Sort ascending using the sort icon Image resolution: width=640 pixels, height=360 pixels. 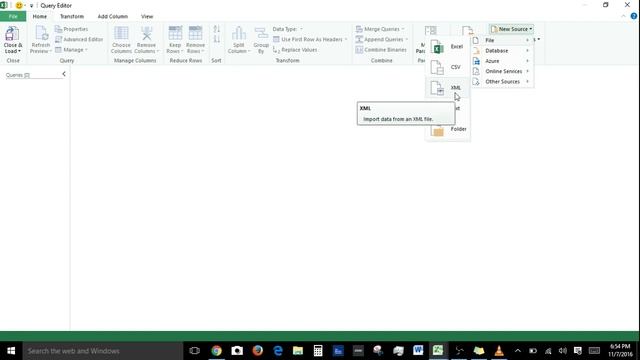pyautogui.click(x=216, y=29)
